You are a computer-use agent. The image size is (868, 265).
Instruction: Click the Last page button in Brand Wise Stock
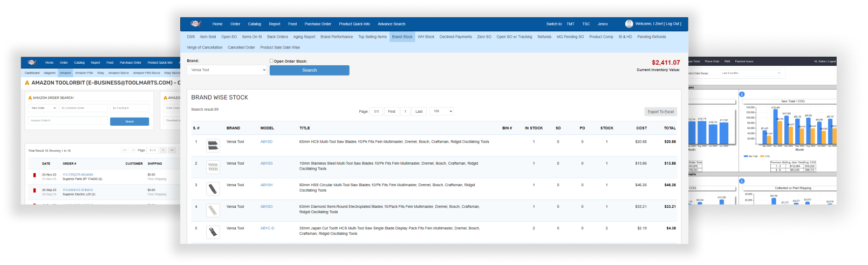click(x=419, y=111)
